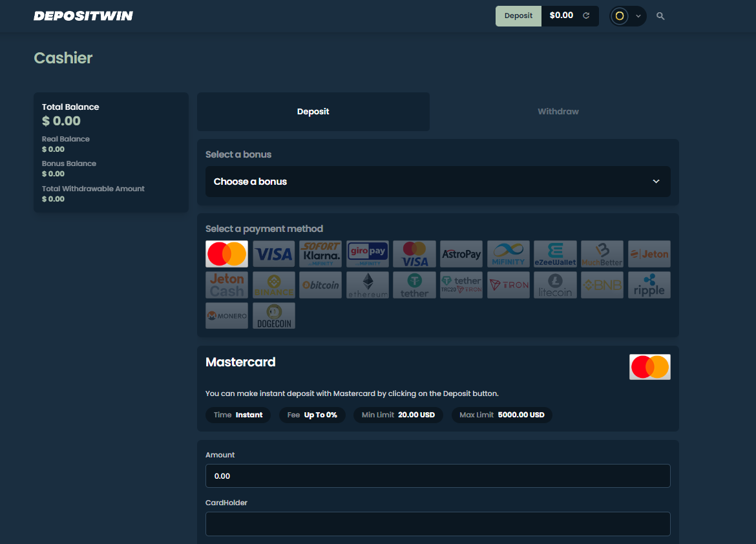Click the Min Limit 20.00 USD badge

pos(398,415)
